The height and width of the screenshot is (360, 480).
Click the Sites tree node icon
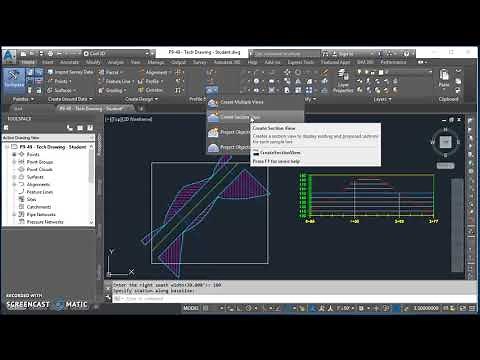(22, 199)
